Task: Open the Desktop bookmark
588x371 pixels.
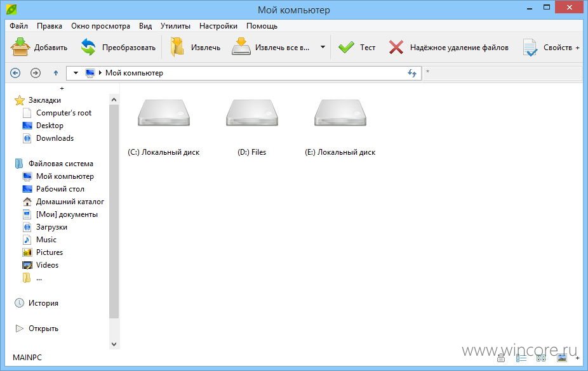Action: pos(43,126)
